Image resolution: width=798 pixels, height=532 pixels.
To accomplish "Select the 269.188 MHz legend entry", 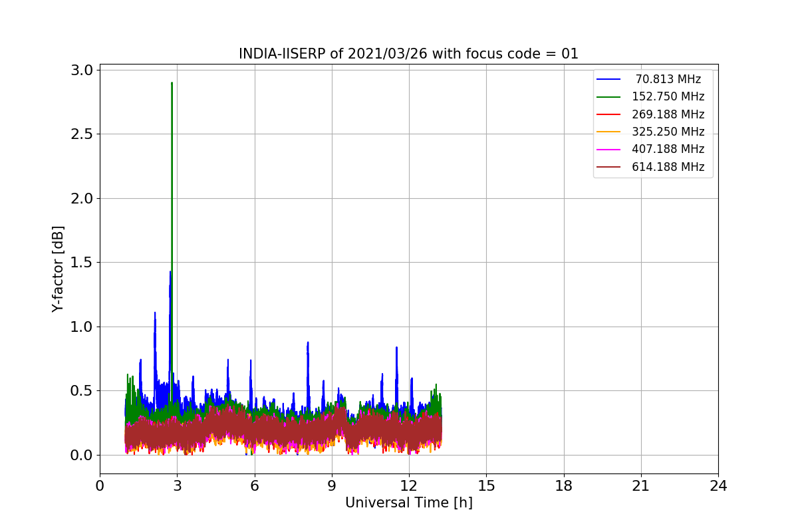I will 650,114.
